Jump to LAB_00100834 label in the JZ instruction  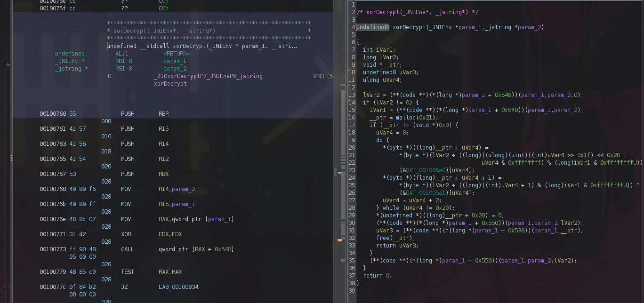180,287
